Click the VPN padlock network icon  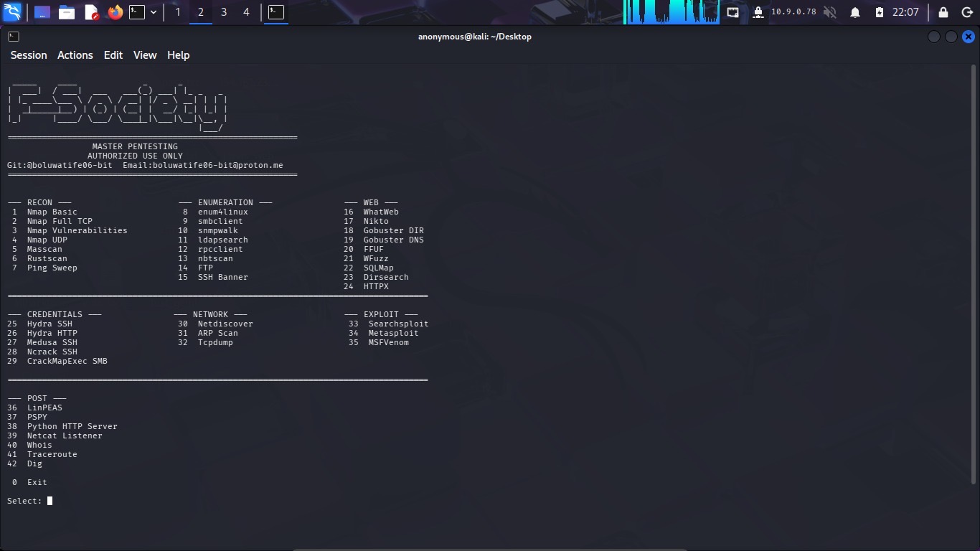click(x=758, y=12)
